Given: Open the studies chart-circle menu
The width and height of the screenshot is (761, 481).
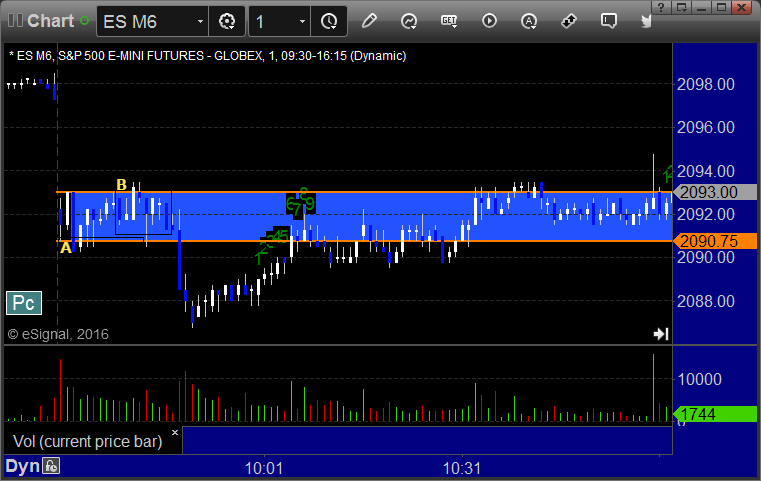Looking at the screenshot, I should (x=409, y=21).
